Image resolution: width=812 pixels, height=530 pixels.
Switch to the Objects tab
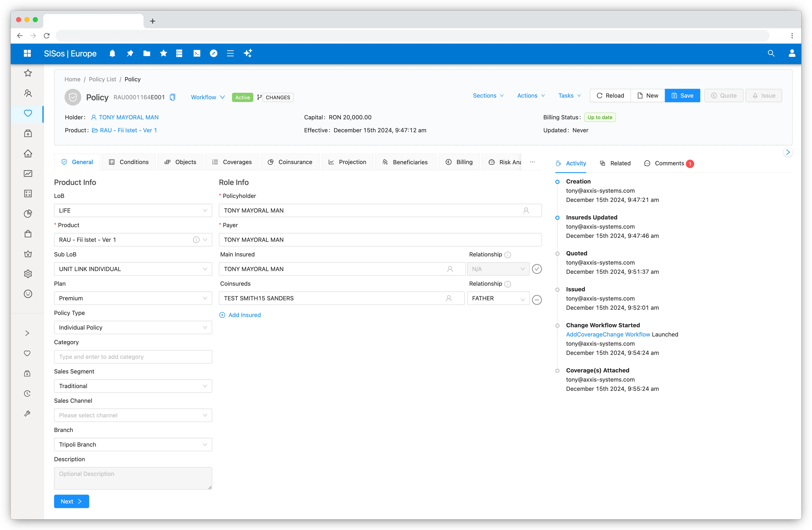pyautogui.click(x=180, y=162)
